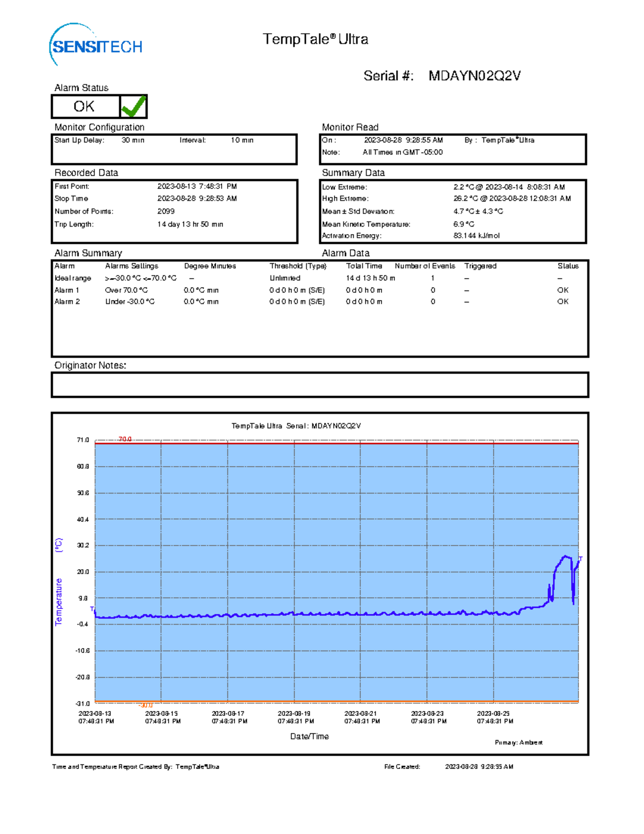644x834 pixels.
Task: Click the File Created timestamp
Action: tap(479, 766)
